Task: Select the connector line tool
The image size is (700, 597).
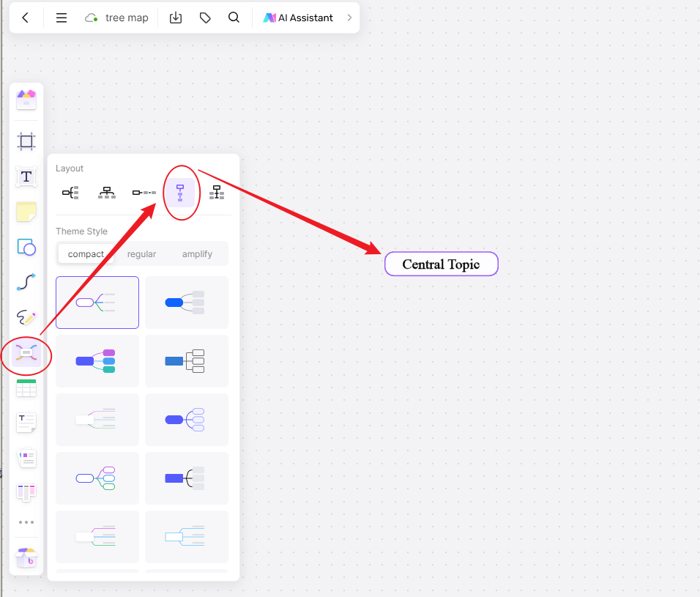Action: (x=26, y=282)
